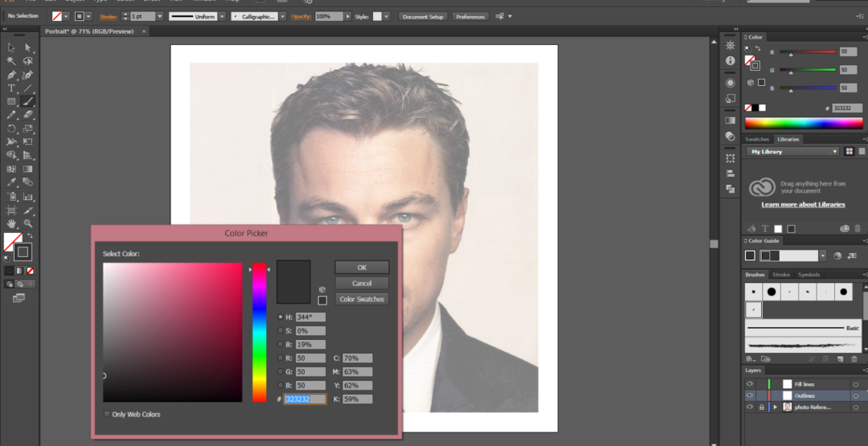Open the Opacity slider arrow
The height and width of the screenshot is (446, 868).
(x=348, y=17)
